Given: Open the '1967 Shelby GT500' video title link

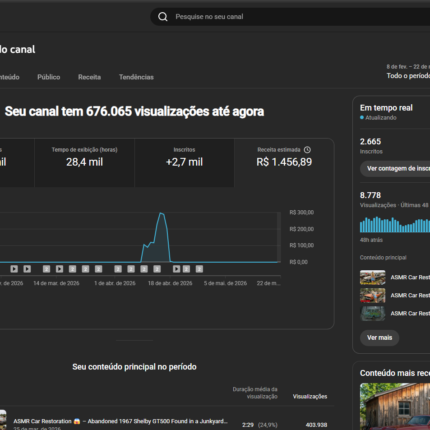Looking at the screenshot, I should [120, 421].
